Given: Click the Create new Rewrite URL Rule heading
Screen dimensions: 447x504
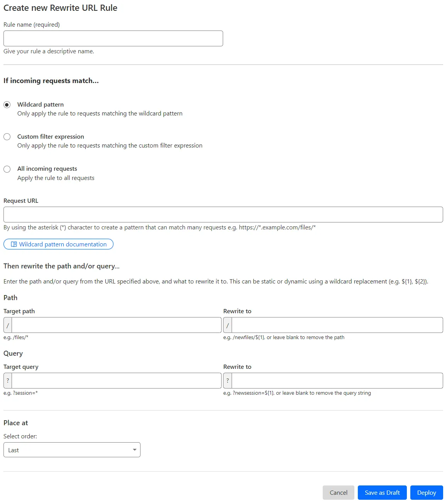Looking at the screenshot, I should [60, 8].
